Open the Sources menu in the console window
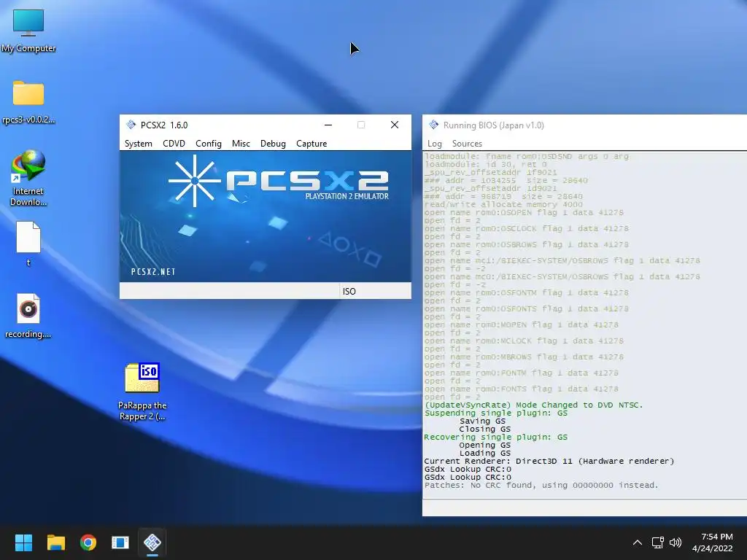Image resolution: width=747 pixels, height=560 pixels. [x=467, y=144]
